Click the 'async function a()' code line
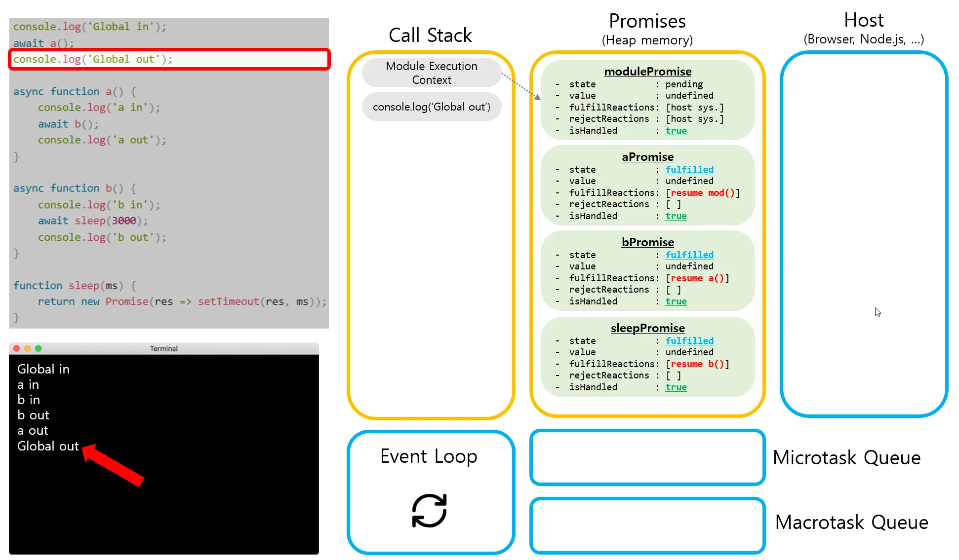The width and height of the screenshot is (959, 560). (74, 92)
